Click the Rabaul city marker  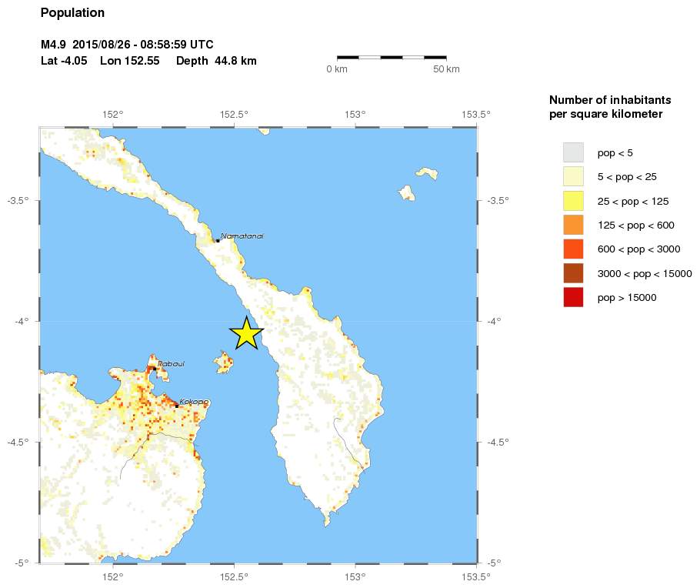[x=155, y=369]
